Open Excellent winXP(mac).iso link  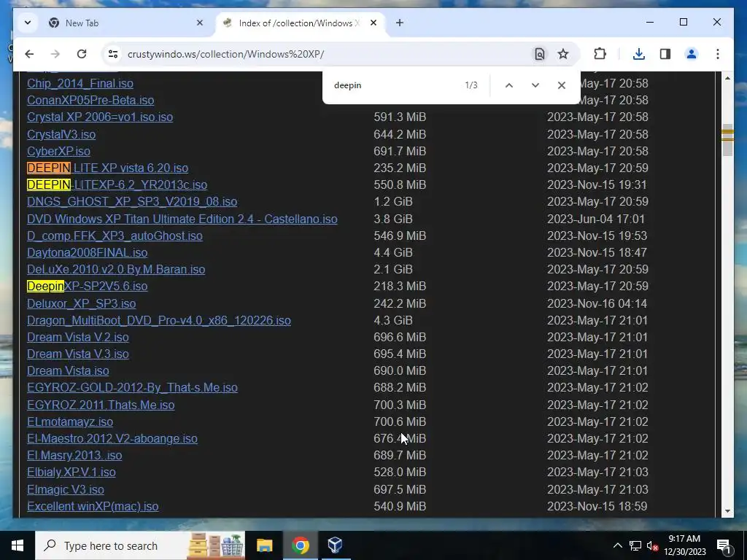[x=93, y=506]
